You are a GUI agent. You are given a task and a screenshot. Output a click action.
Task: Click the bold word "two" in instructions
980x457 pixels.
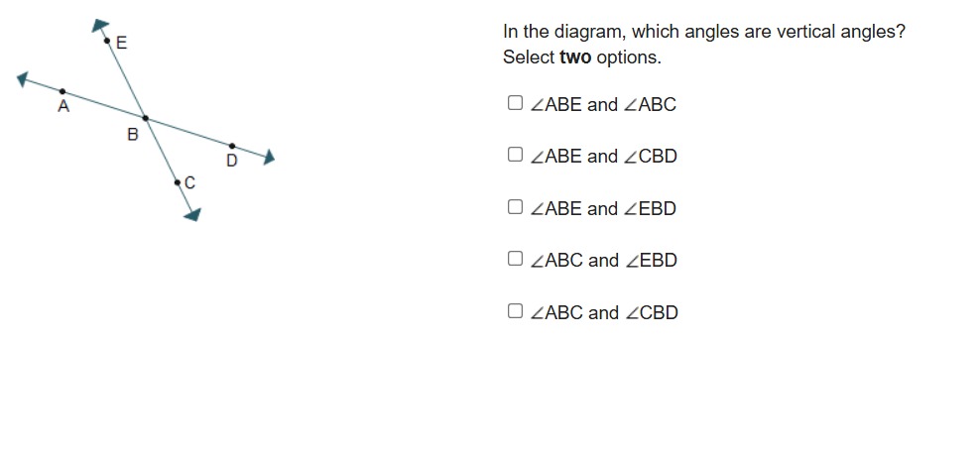(x=575, y=57)
